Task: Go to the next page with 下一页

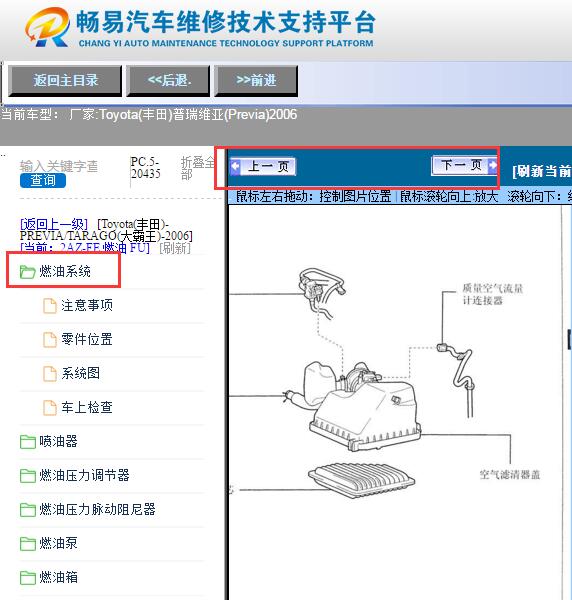Action: pos(464,166)
